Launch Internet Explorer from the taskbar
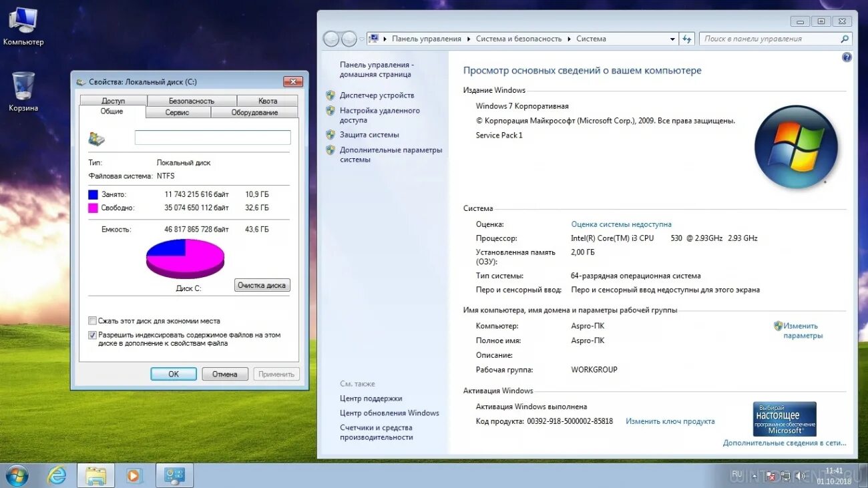The width and height of the screenshot is (868, 488). [57, 475]
